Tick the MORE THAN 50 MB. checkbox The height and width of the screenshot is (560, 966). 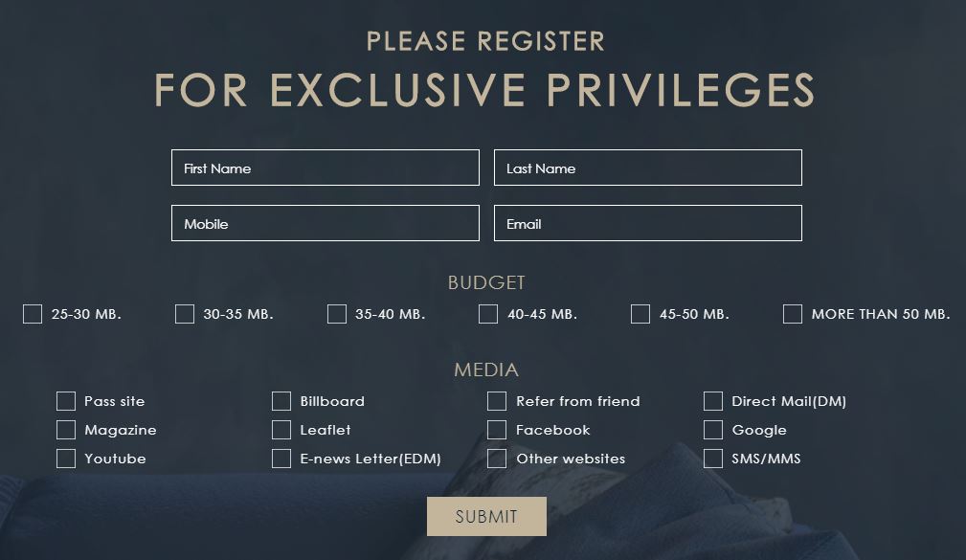[x=793, y=314]
